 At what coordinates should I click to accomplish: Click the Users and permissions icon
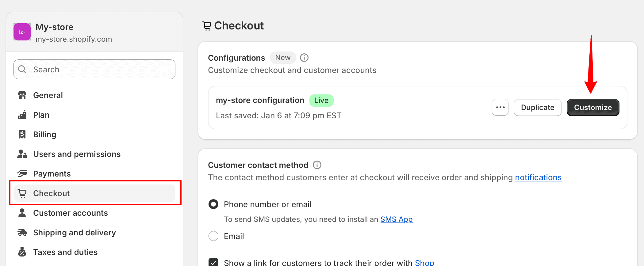22,154
